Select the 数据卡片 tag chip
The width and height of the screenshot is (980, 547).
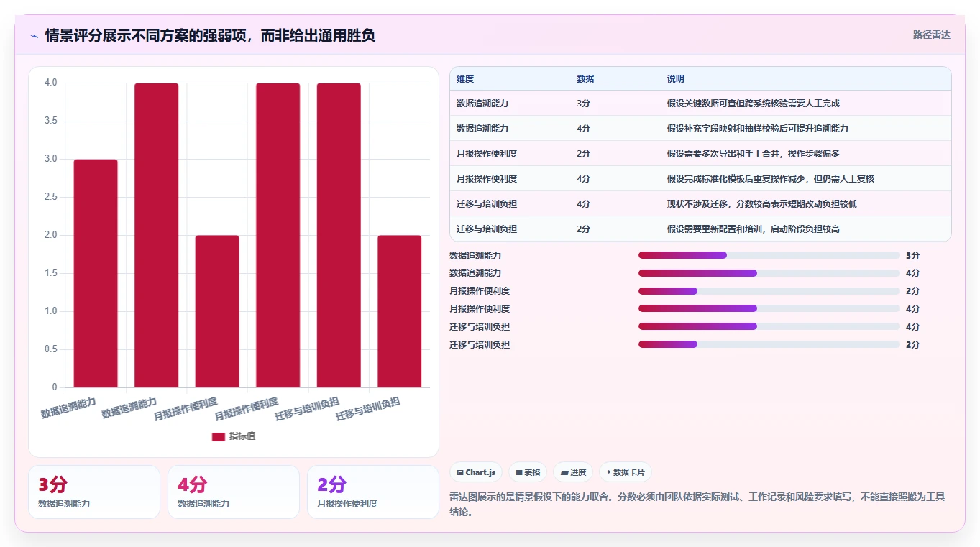tap(626, 472)
